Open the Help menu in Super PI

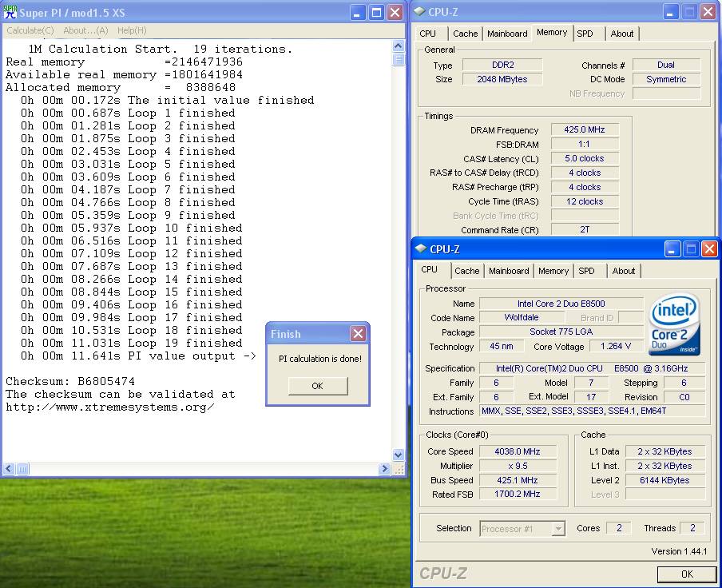click(132, 30)
